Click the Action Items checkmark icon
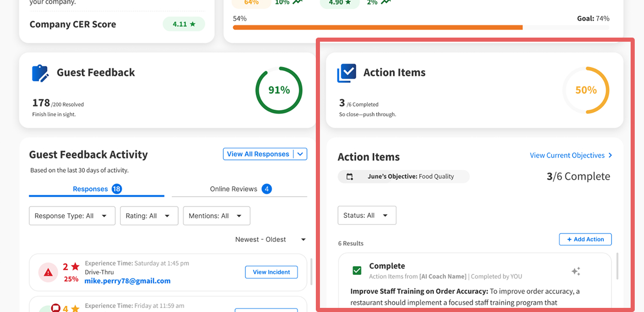The width and height of the screenshot is (644, 312). [x=347, y=73]
